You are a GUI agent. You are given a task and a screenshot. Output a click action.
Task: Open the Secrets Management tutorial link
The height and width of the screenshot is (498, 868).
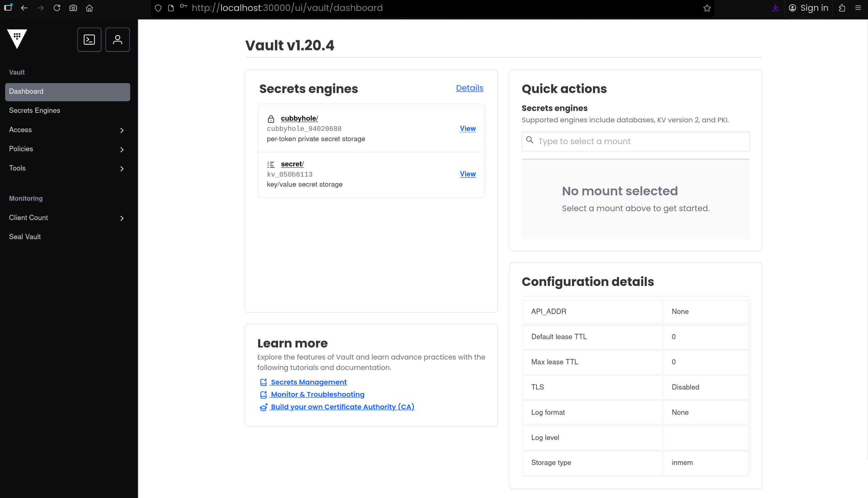308,382
